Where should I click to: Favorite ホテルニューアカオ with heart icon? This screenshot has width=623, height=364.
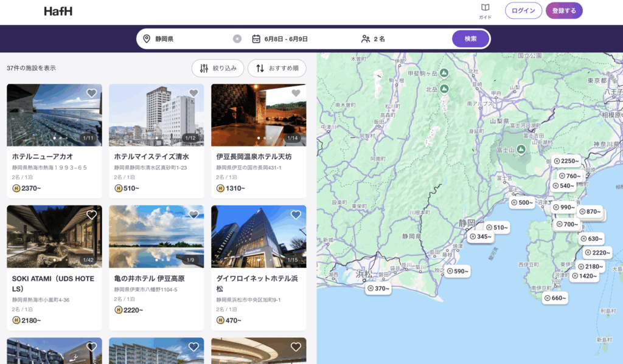[92, 93]
